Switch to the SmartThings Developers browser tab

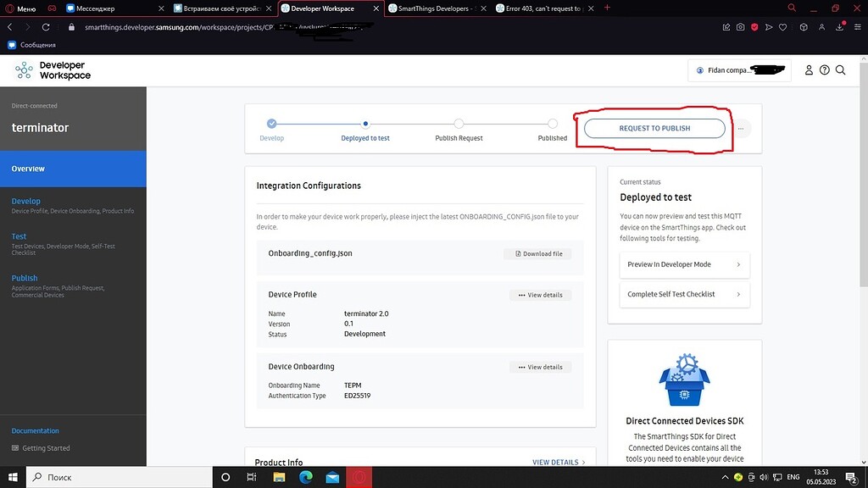pos(431,8)
